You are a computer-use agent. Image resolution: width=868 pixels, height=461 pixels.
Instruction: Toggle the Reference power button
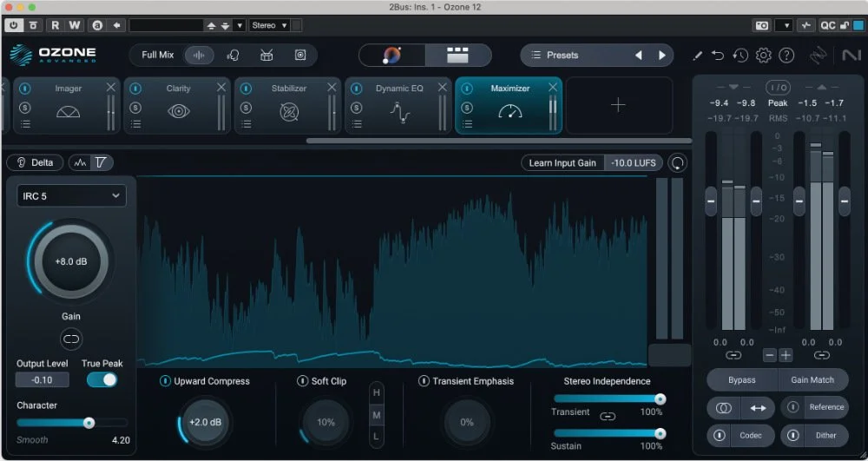(792, 407)
